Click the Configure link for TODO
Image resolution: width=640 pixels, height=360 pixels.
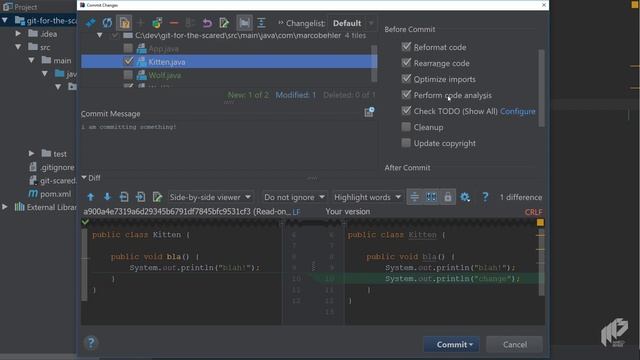518,111
